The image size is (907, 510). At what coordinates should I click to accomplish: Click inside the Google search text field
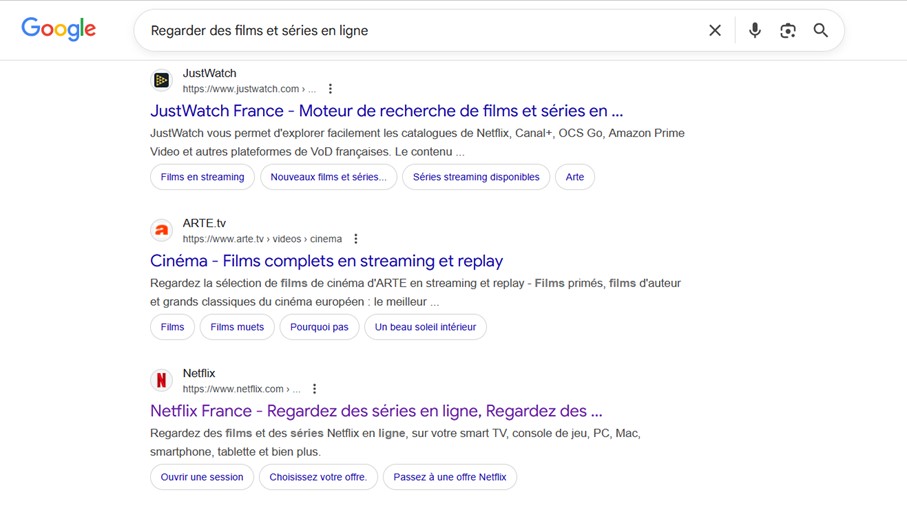420,31
